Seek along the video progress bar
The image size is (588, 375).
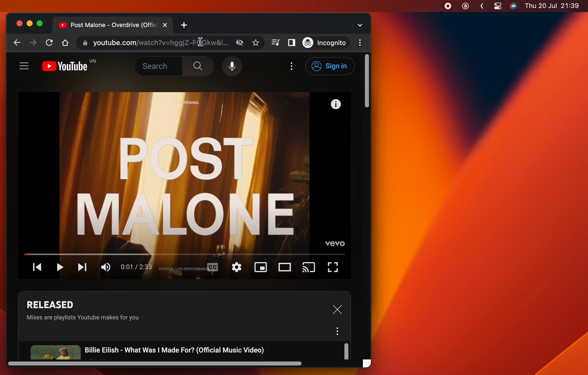[x=184, y=254]
